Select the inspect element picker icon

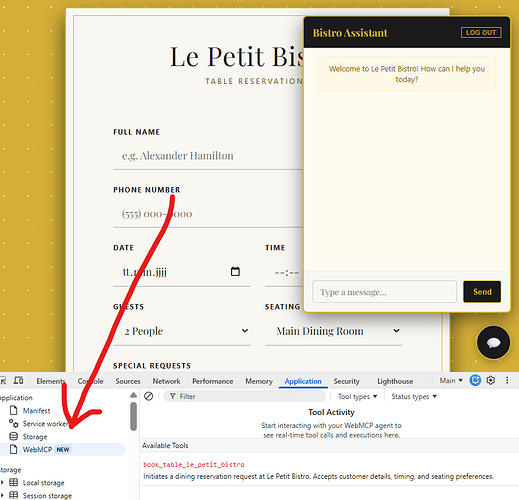(3, 380)
